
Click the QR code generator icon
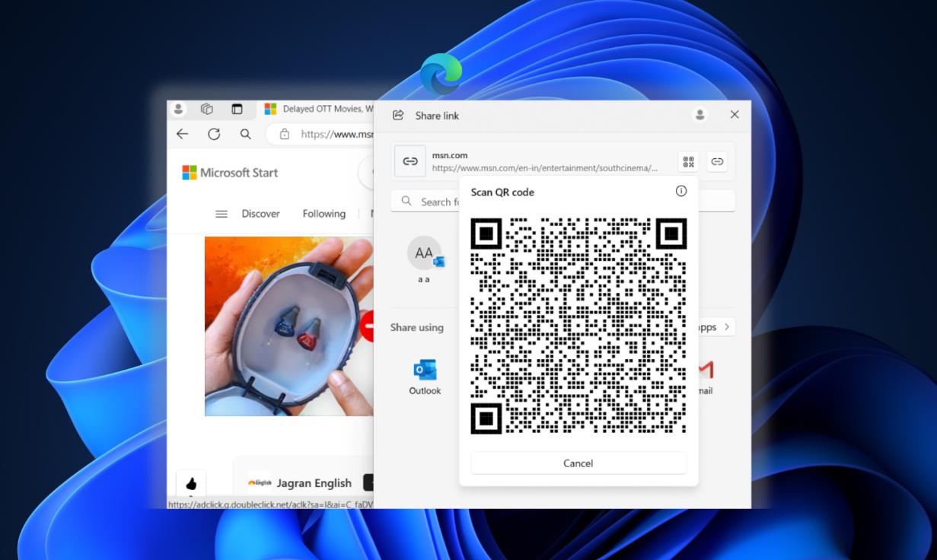tap(688, 161)
